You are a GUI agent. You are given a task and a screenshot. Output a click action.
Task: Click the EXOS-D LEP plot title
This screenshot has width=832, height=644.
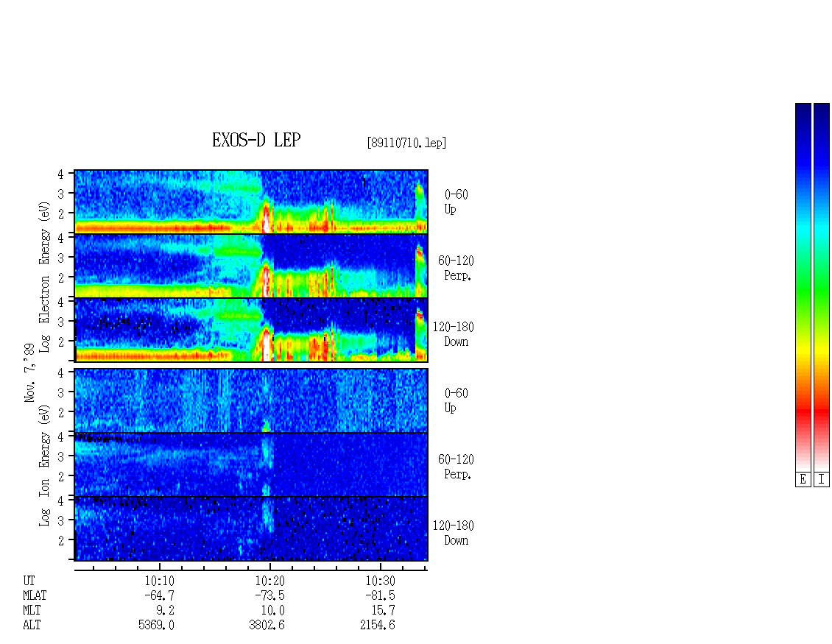256,140
